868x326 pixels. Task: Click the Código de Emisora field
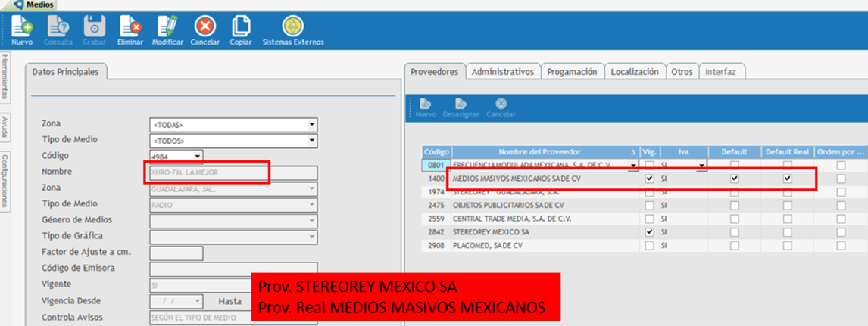coord(233,269)
